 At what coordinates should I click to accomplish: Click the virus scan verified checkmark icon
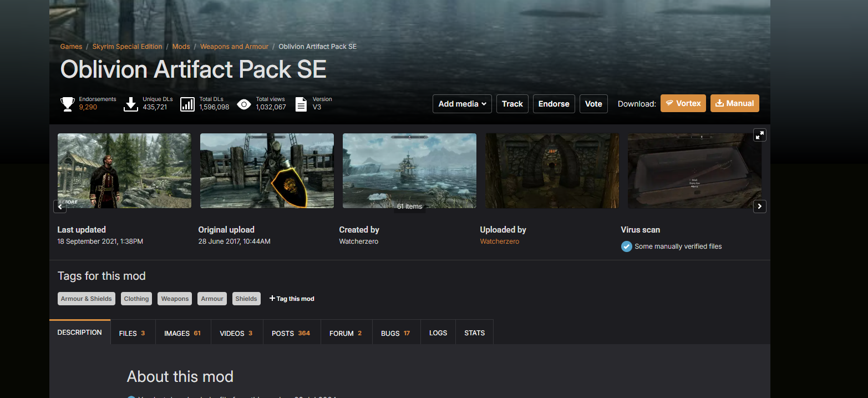pos(627,246)
